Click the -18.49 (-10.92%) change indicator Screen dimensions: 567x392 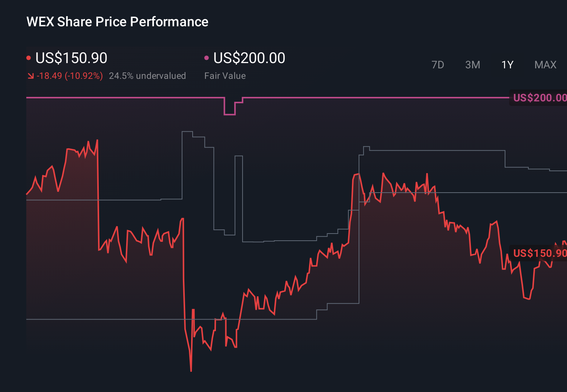[70, 75]
